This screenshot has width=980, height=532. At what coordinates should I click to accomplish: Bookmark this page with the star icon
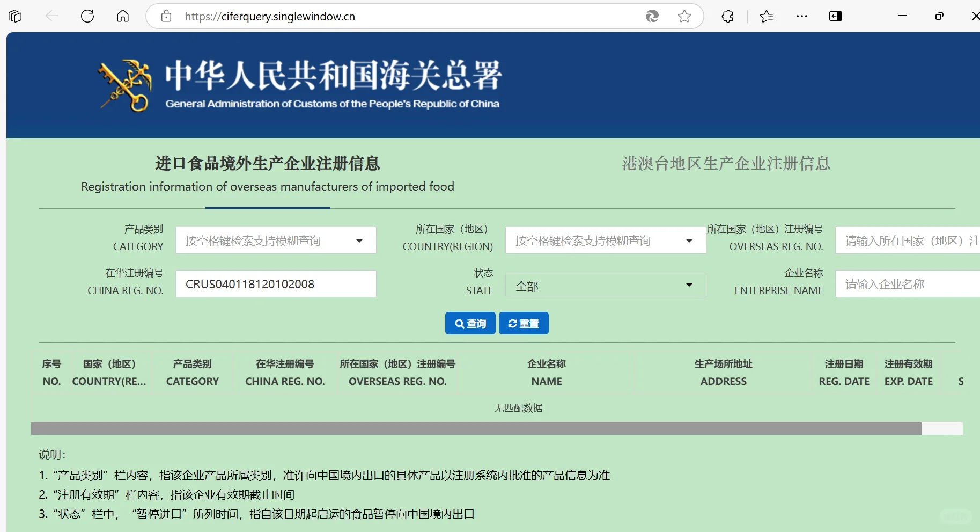coord(684,16)
